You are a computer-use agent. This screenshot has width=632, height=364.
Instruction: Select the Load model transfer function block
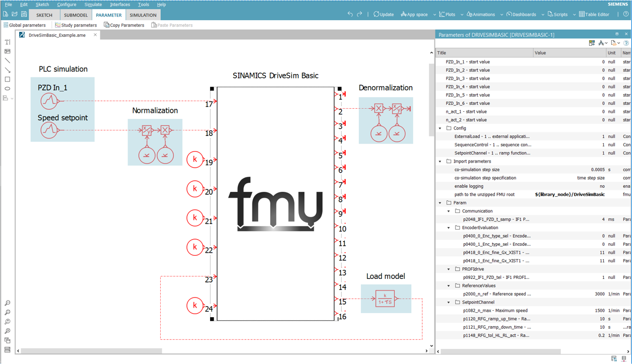click(386, 299)
